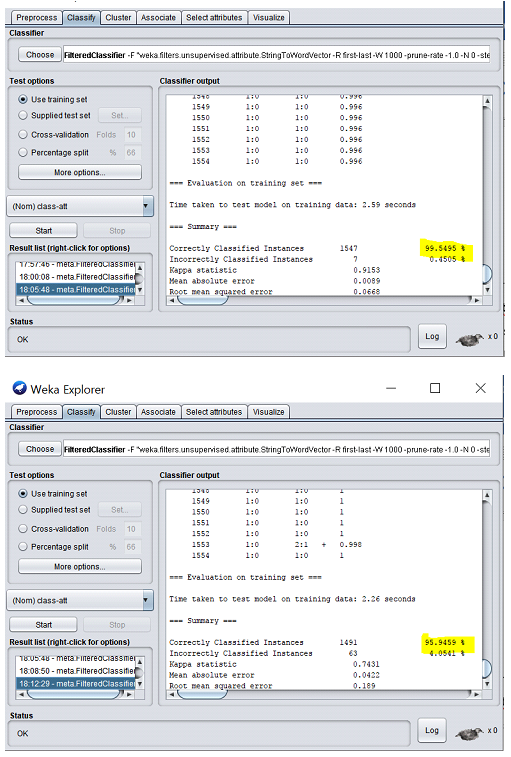This screenshot has height=757, width=511.
Task: Select Supplied test set in the 95.9459% window
Action: click(55, 510)
